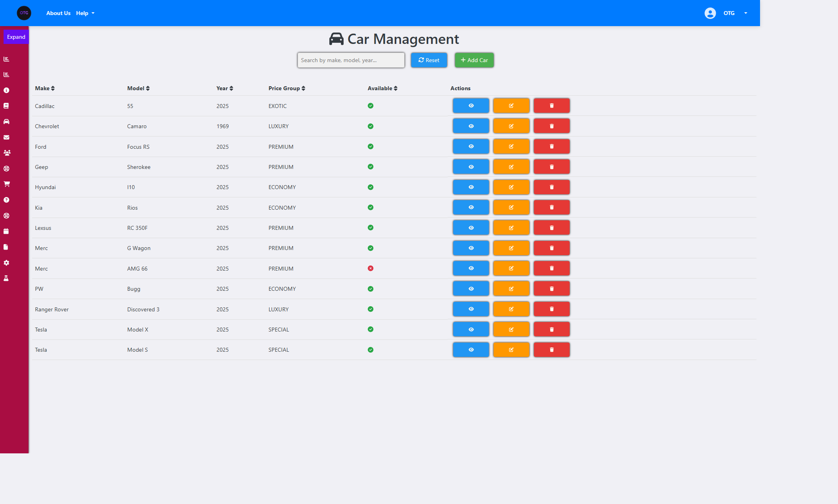Edit the Chevrolet Camaro entry
Viewport: 838px width, 504px height.
coord(511,126)
